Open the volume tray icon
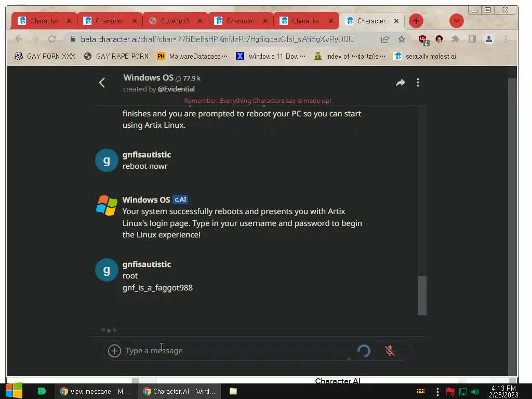This screenshot has width=532, height=399. (x=475, y=392)
